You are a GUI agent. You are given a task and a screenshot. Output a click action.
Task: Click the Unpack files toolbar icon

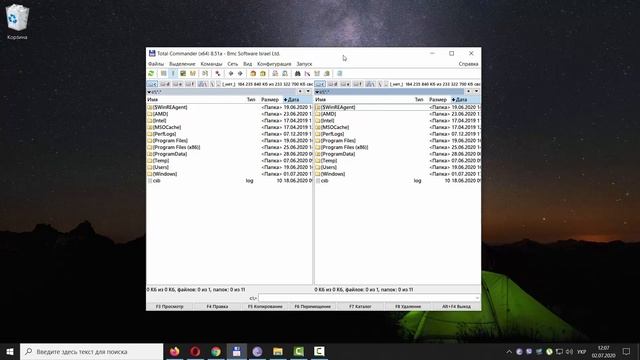pyautogui.click(x=263, y=73)
